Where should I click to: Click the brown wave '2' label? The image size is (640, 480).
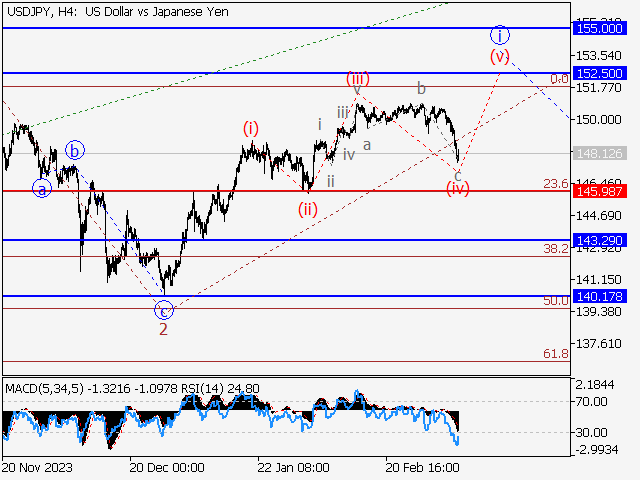click(x=163, y=329)
